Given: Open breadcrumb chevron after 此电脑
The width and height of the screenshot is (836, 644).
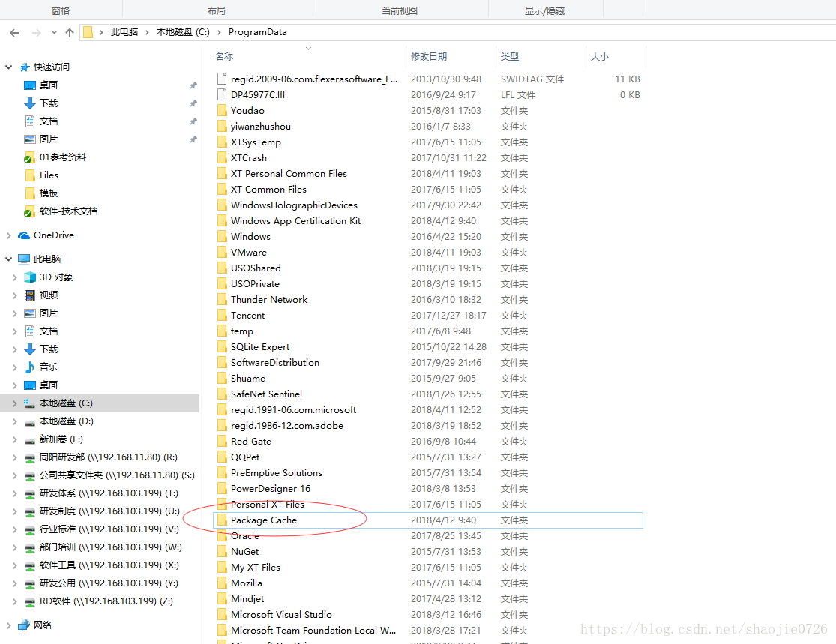Looking at the screenshot, I should point(147,32).
